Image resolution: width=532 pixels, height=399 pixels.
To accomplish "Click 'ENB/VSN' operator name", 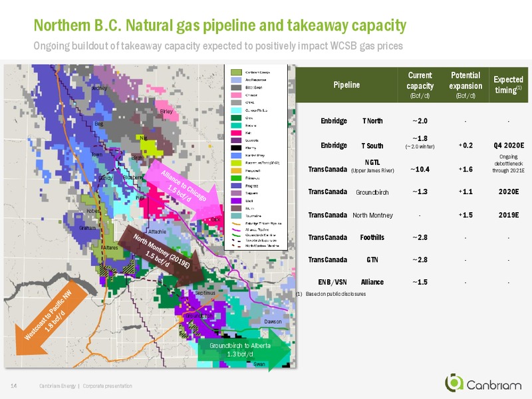I will coord(331,282).
